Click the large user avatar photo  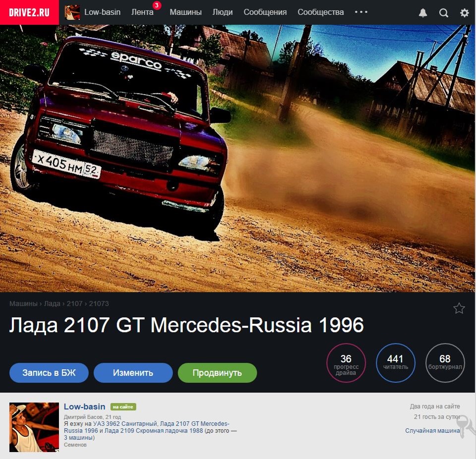(x=34, y=427)
